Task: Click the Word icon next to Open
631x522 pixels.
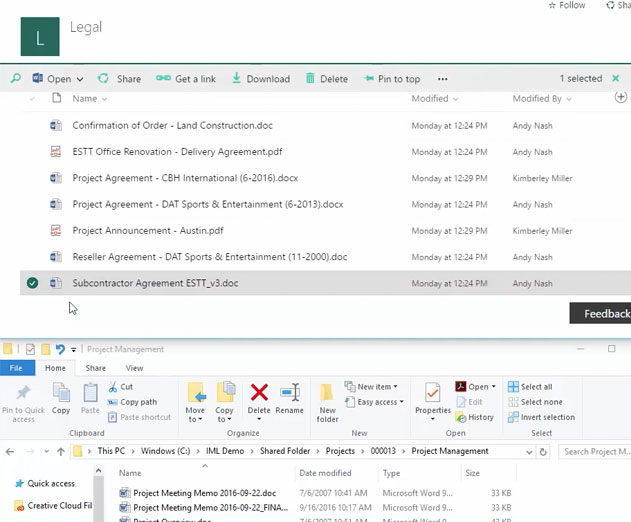Action: click(37, 78)
